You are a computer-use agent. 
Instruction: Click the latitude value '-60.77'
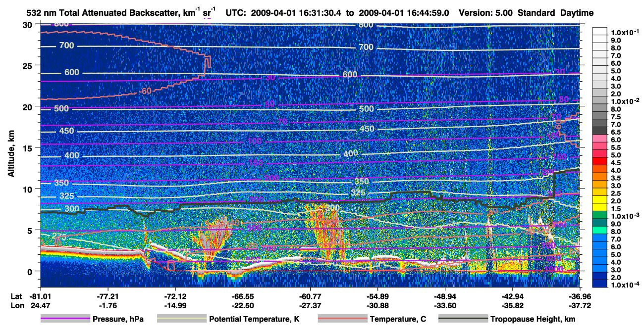310,296
